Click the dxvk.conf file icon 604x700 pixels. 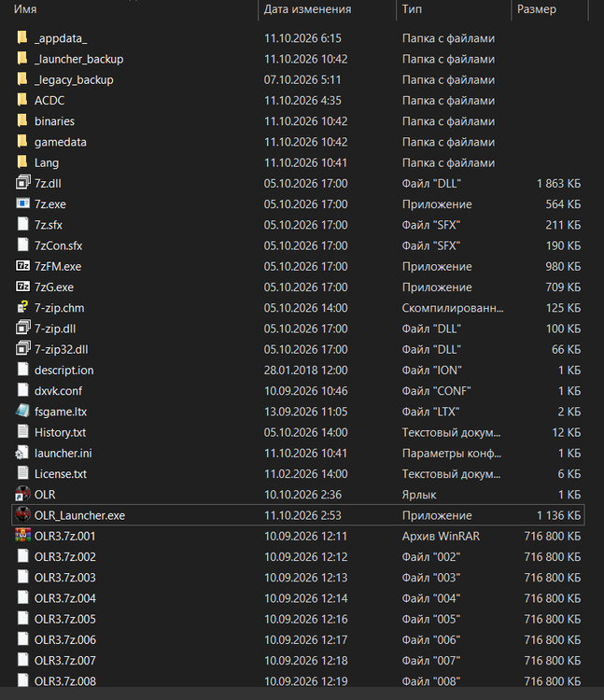point(22,391)
